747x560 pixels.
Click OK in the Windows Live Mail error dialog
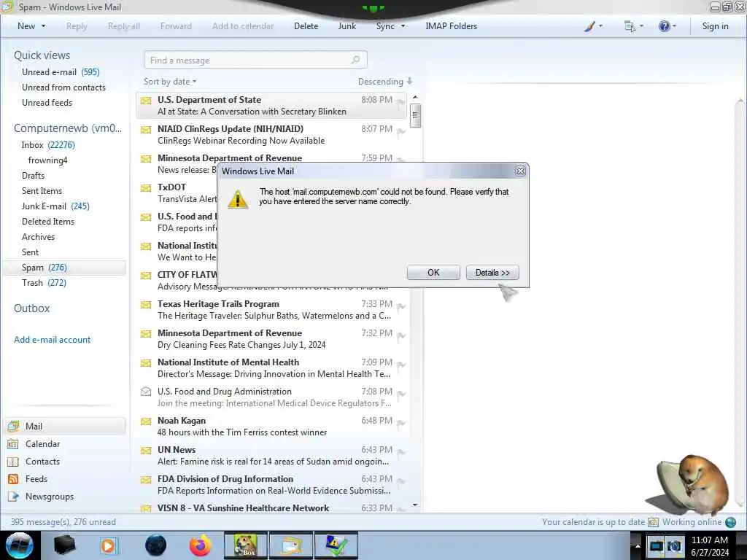[x=433, y=273]
